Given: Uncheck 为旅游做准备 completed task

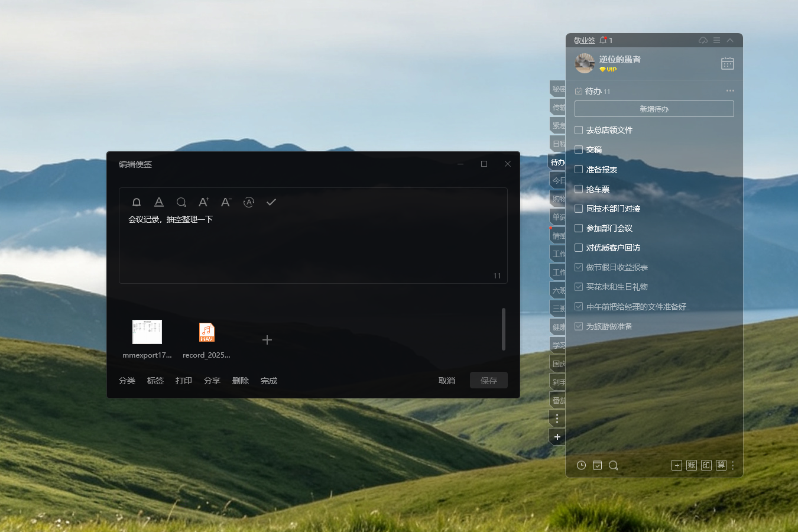Looking at the screenshot, I should (579, 326).
